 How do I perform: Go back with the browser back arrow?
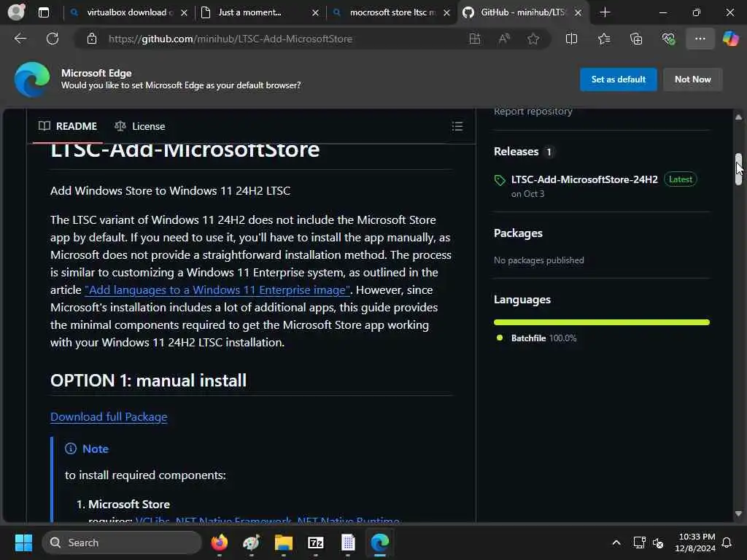(x=20, y=39)
